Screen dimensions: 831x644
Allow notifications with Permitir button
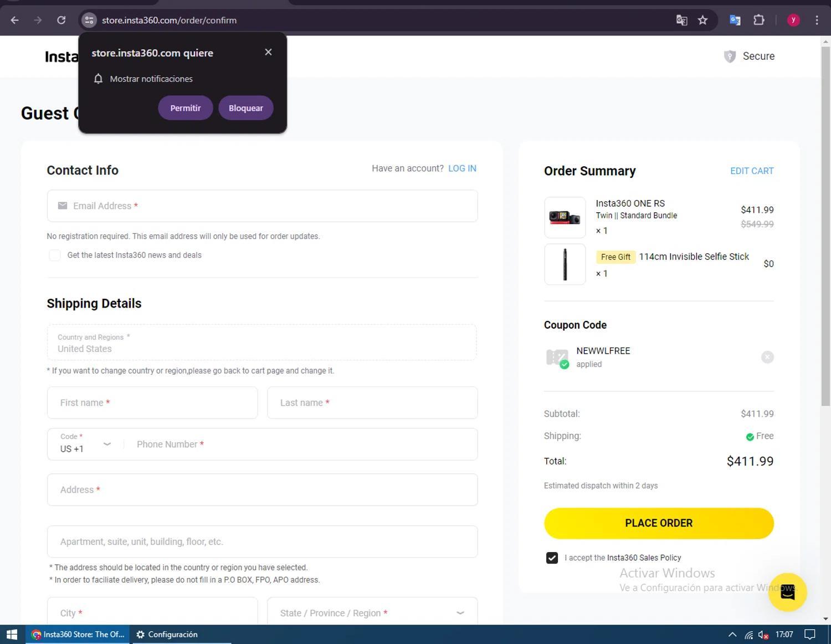pos(186,108)
